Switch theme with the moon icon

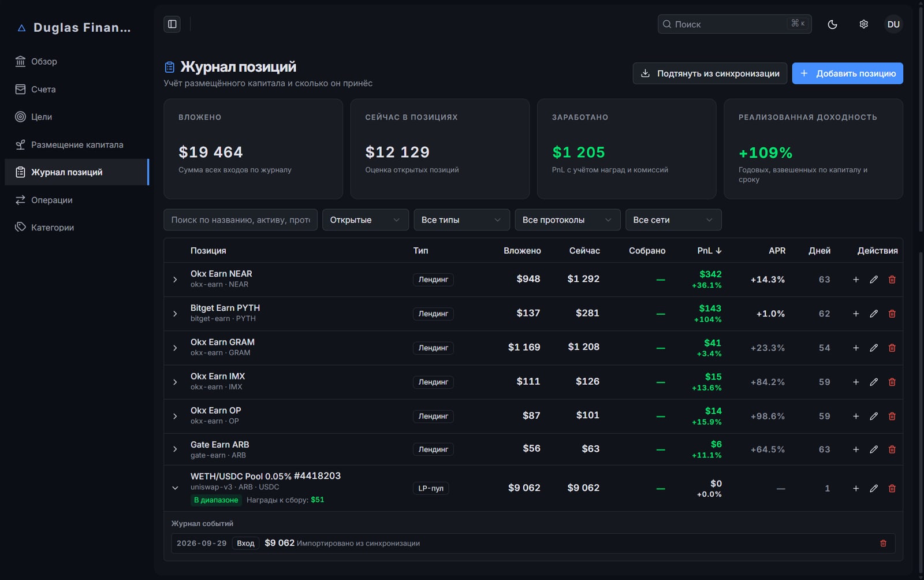tap(832, 24)
